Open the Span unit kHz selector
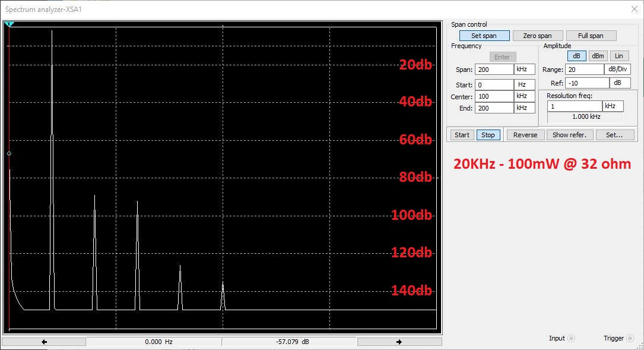Screen dimensions: 644x350 click(525, 70)
